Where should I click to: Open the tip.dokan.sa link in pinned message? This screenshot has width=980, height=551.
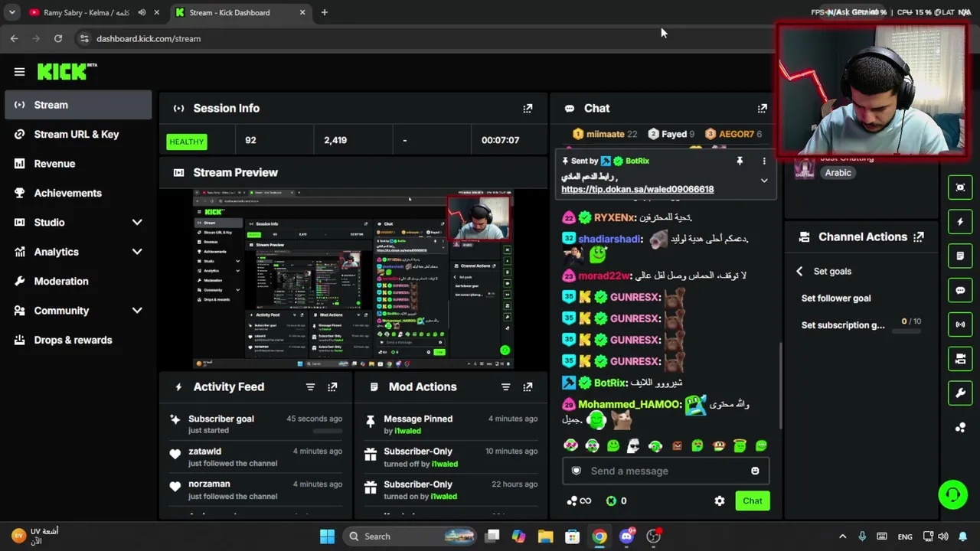point(637,189)
